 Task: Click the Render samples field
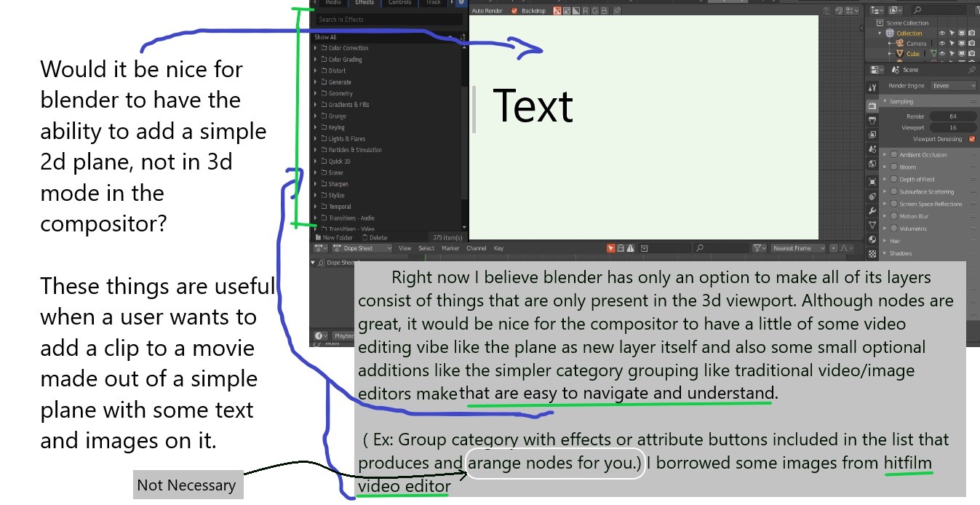coord(952,116)
